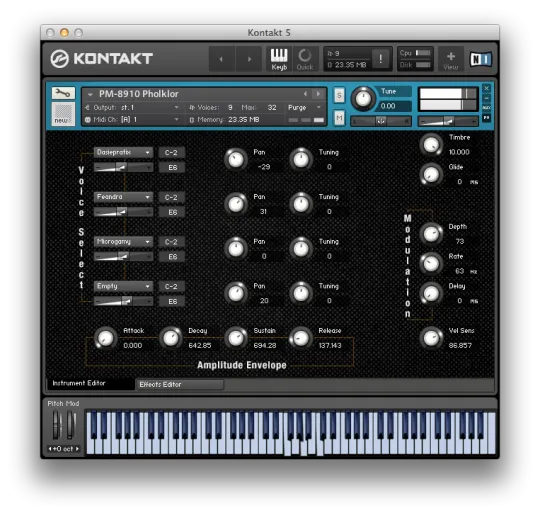Open the Output st. 1 dropdown
Image resolution: width=540 pixels, height=515 pixels.
[x=133, y=108]
